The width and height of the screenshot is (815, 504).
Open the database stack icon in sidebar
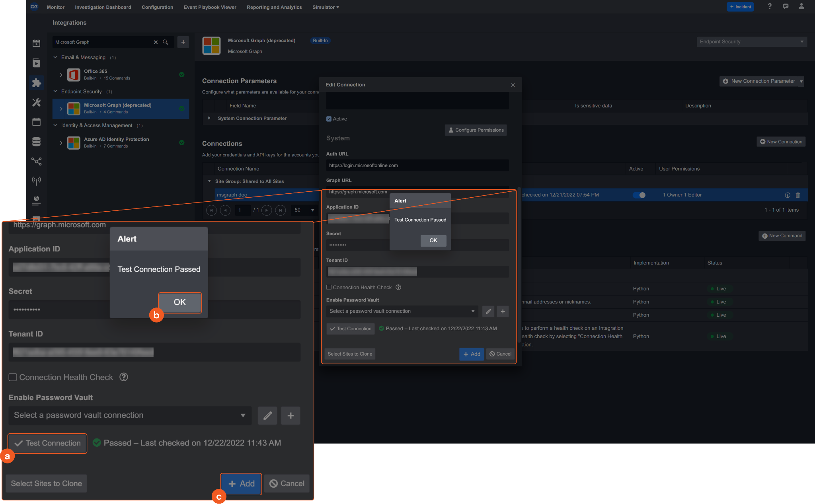[36, 142]
